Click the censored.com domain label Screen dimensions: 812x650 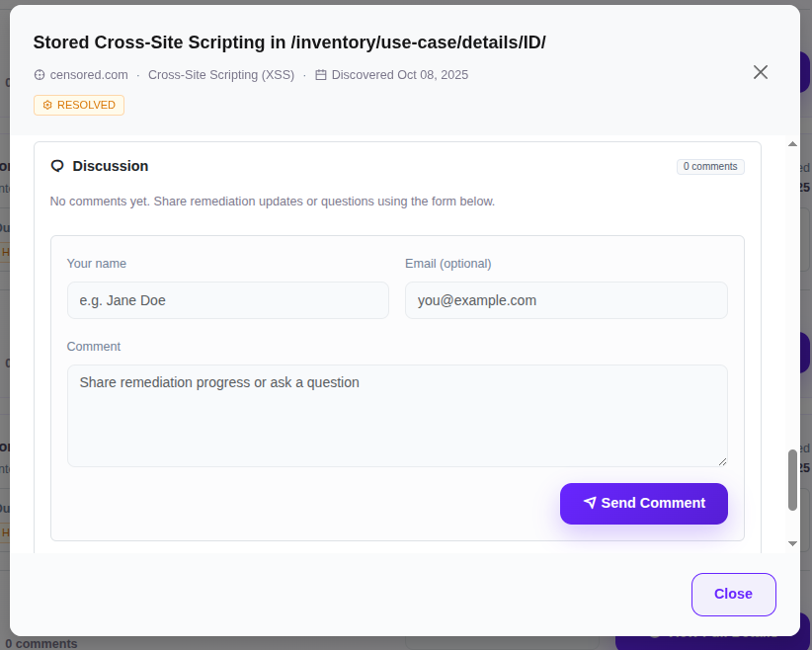click(x=89, y=75)
